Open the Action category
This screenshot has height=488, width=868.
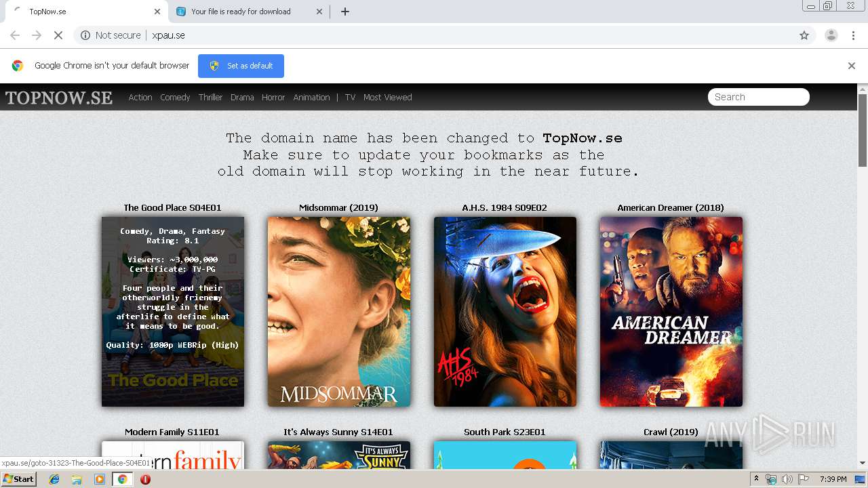point(140,98)
